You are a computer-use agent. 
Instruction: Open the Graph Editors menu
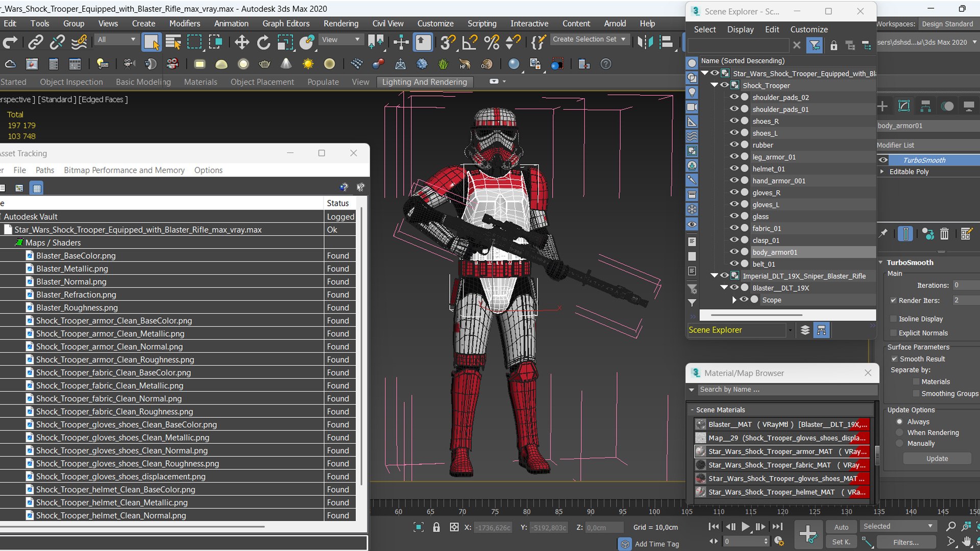click(286, 23)
